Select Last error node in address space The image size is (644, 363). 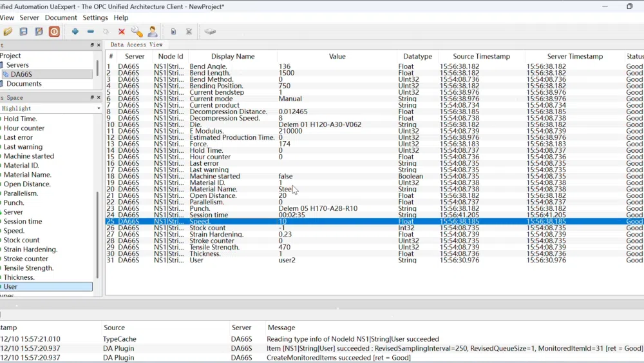18,138
